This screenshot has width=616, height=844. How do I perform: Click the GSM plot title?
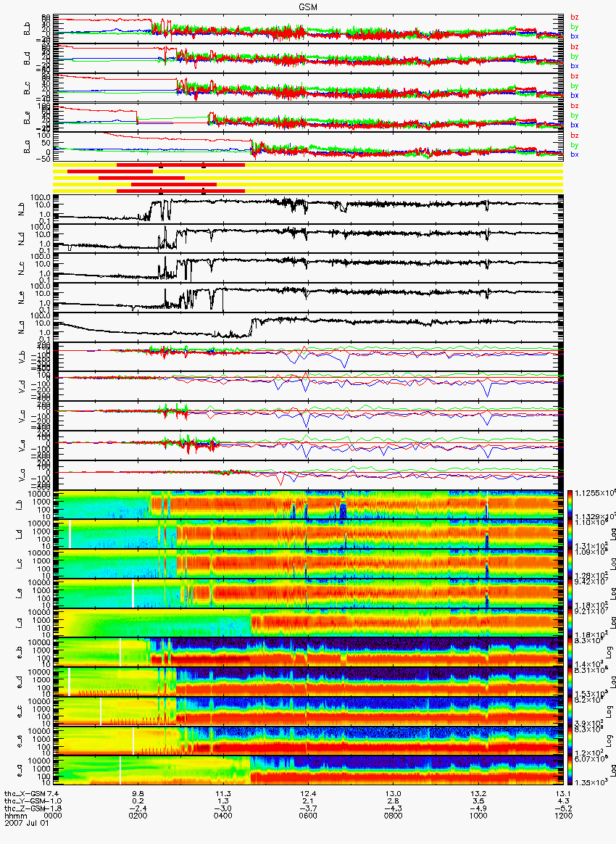[308, 7]
